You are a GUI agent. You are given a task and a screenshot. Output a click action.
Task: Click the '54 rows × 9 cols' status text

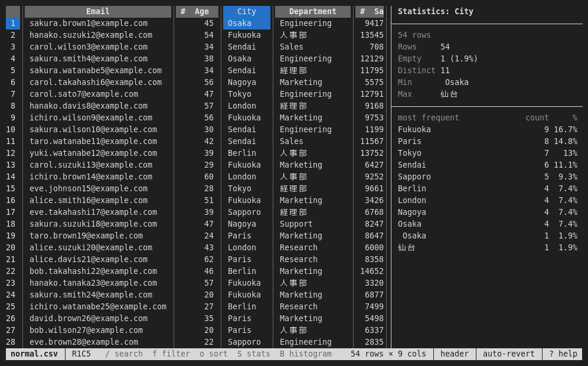point(388,354)
